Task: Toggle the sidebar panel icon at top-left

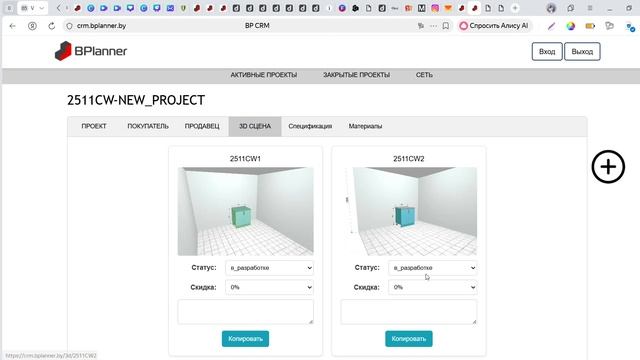Action: 9,8
